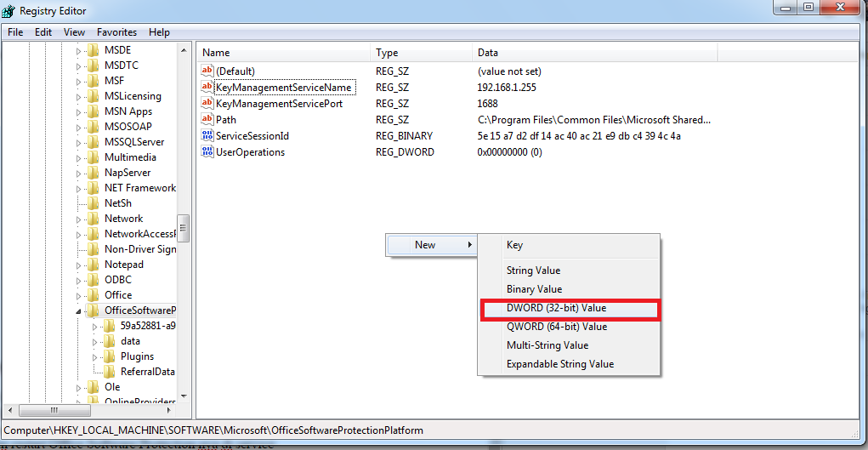
Task: Open the File menu
Action: [15, 32]
